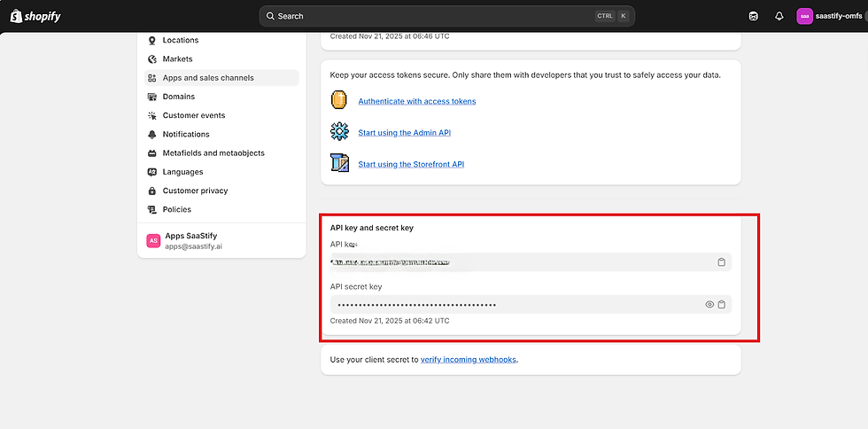Open Locations settings

[x=181, y=40]
